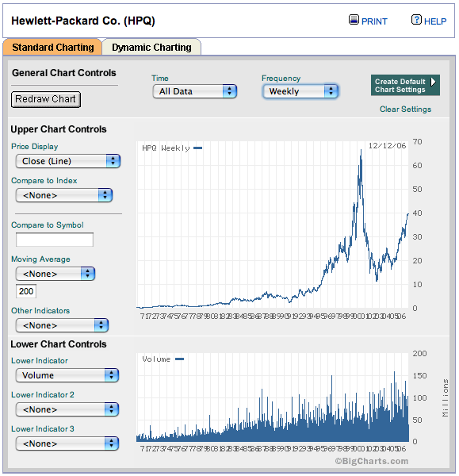Click the Frequency label

[281, 79]
